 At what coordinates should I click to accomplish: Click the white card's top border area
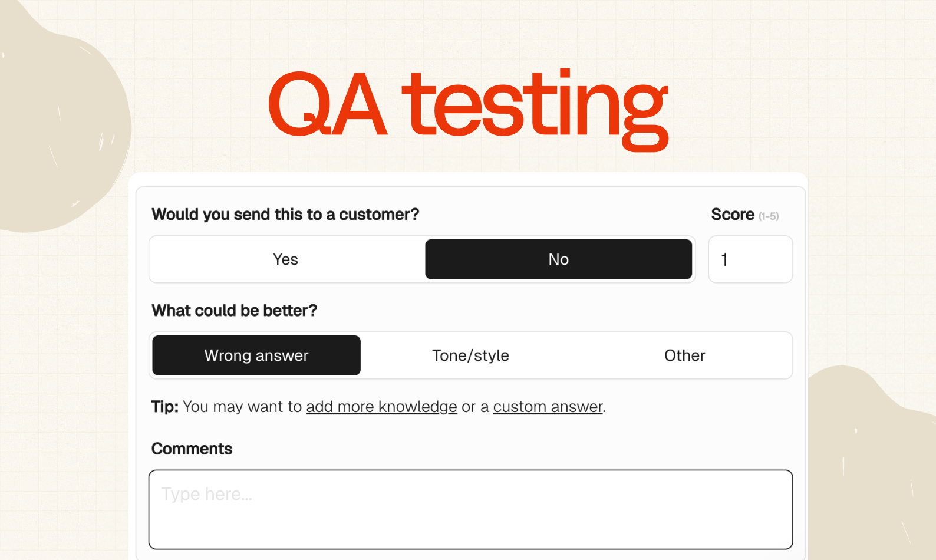tap(468, 179)
